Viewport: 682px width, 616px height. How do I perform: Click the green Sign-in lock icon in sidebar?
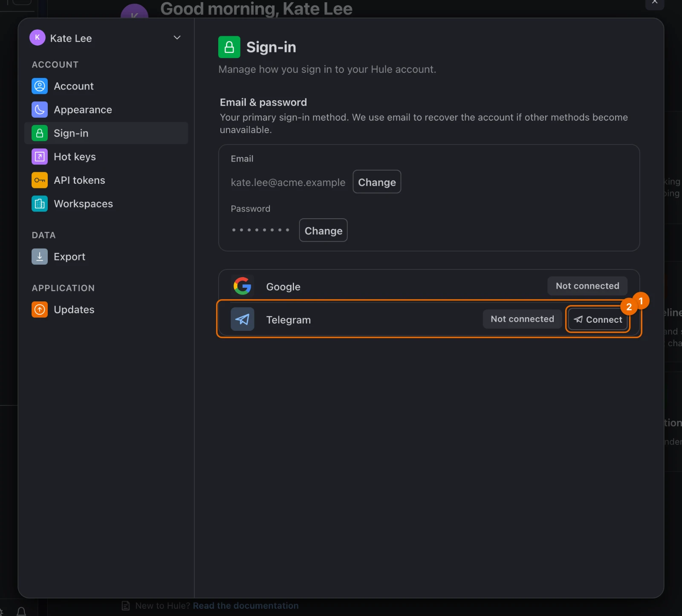click(40, 133)
